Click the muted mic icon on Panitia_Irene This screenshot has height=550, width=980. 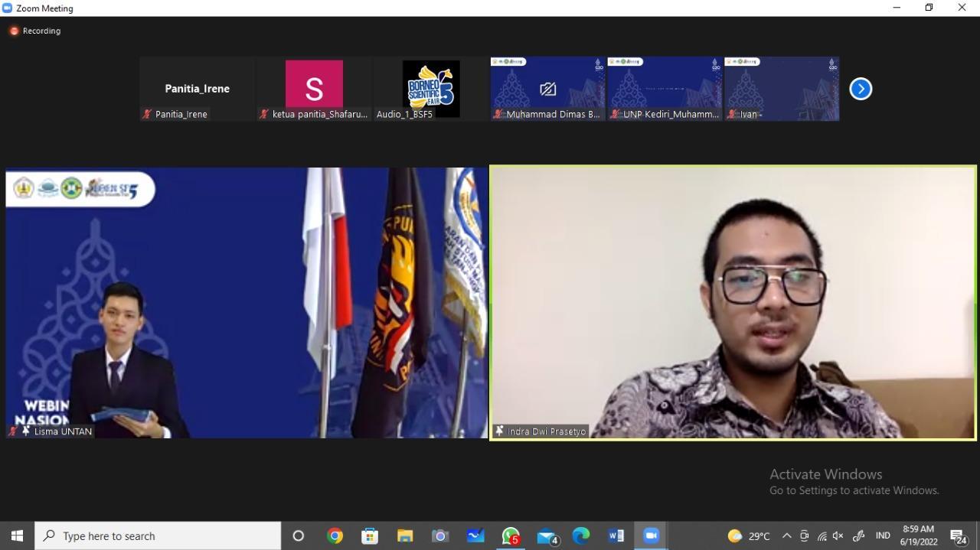(x=147, y=114)
